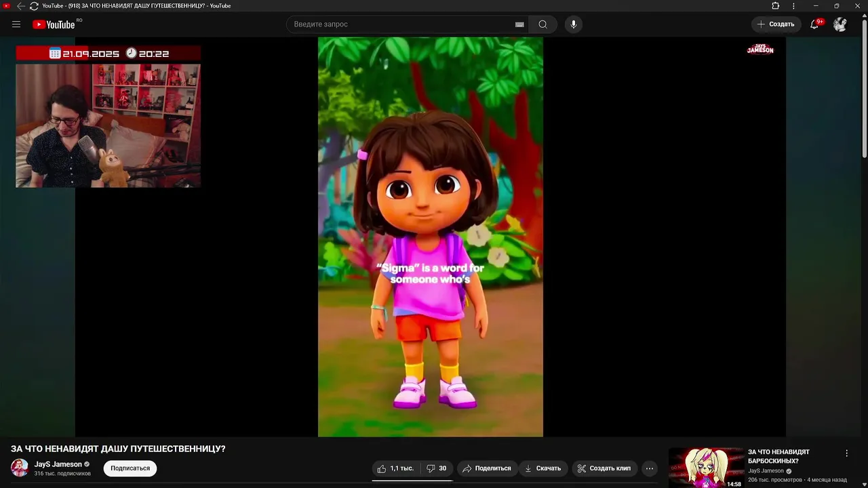Viewport: 868px width, 488px height.
Task: Go back with the window back arrow
Action: pyautogui.click(x=20, y=6)
